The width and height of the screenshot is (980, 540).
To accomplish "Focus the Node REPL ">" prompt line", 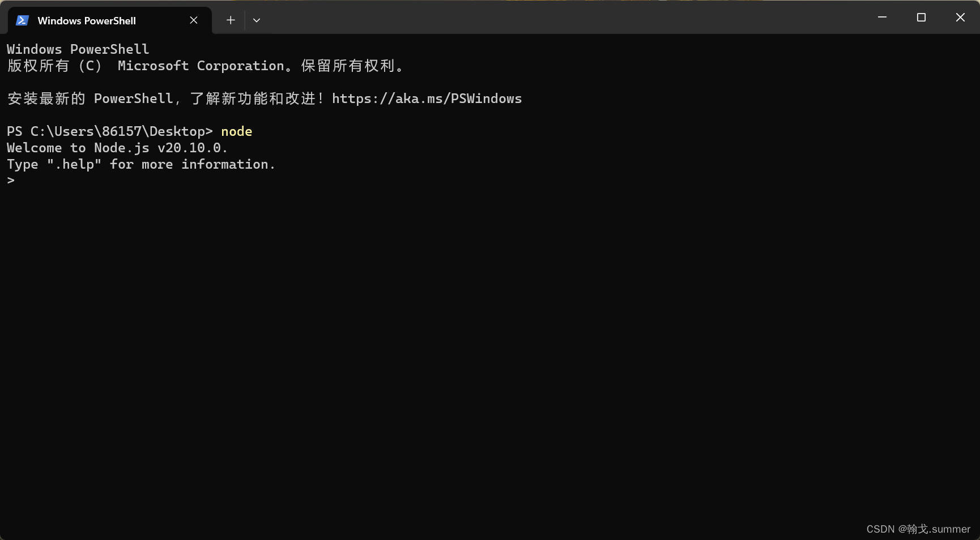I will pyautogui.click(x=11, y=181).
